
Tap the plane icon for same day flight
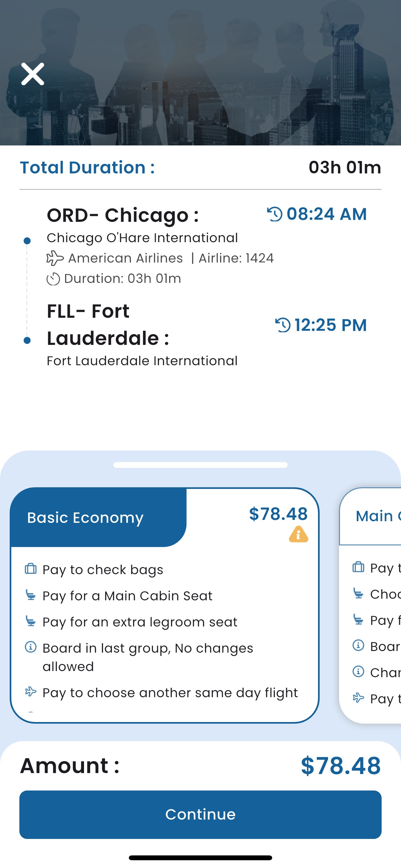pos(31,692)
